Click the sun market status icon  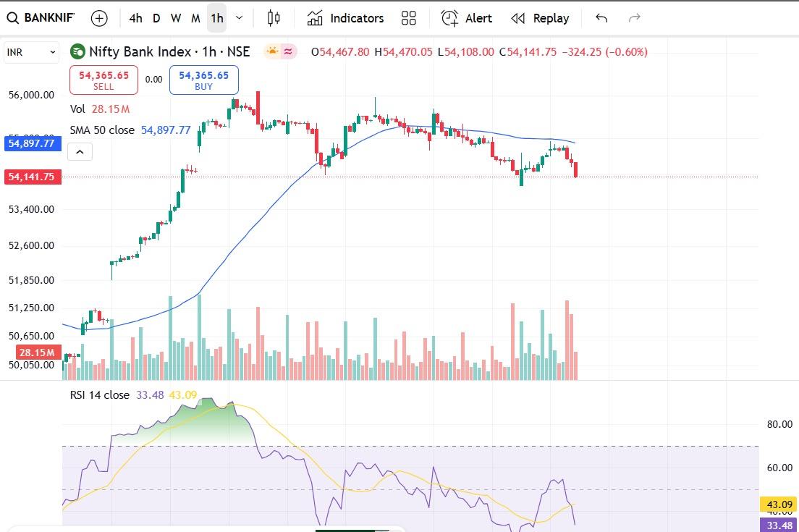pyautogui.click(x=273, y=51)
